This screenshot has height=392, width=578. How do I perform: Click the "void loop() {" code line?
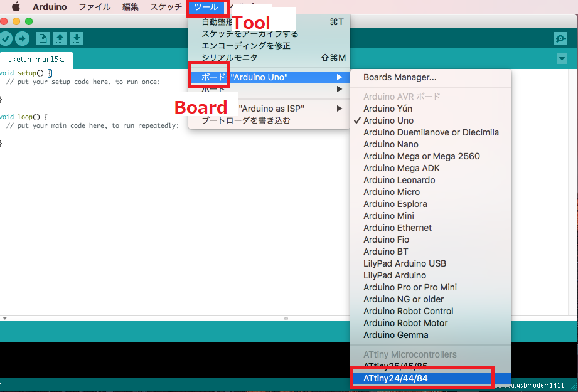pos(24,117)
